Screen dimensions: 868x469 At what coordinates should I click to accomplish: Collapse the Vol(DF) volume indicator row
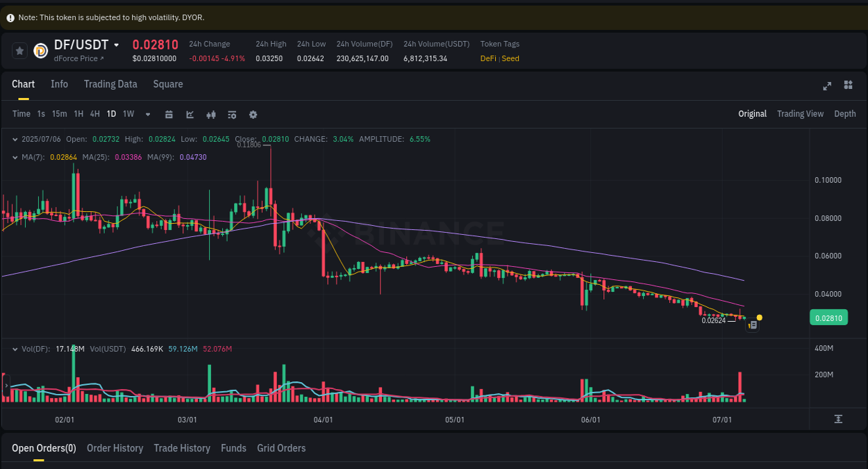[x=15, y=347]
